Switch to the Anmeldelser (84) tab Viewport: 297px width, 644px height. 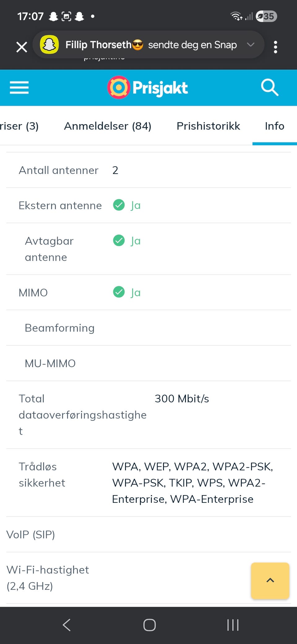[x=108, y=126]
